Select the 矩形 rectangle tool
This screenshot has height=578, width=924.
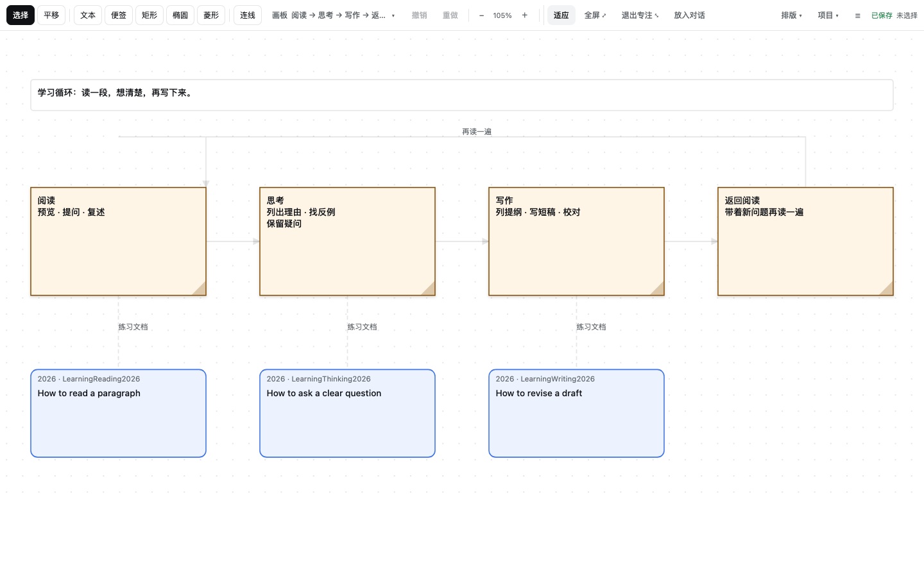click(x=150, y=15)
